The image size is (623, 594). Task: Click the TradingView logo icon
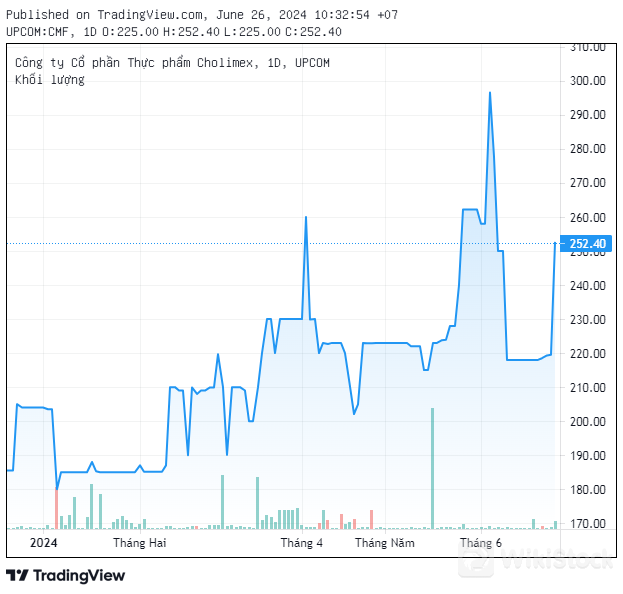click(17, 575)
